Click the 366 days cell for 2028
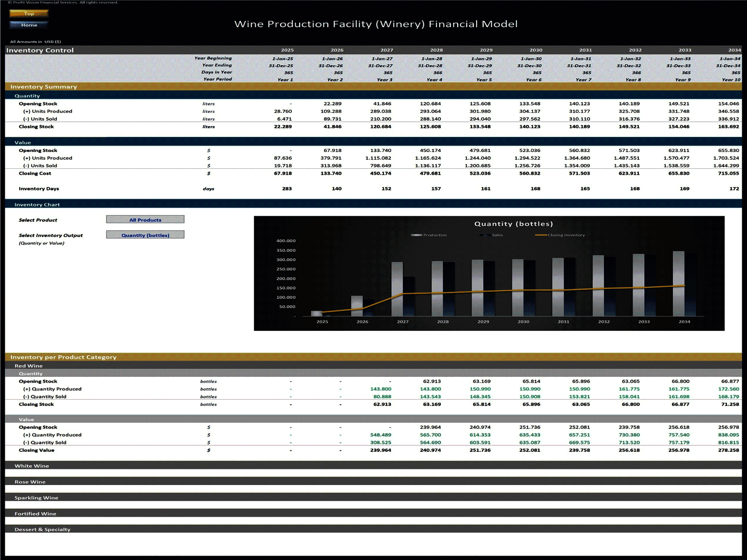The height and width of the screenshot is (560, 747). point(438,73)
